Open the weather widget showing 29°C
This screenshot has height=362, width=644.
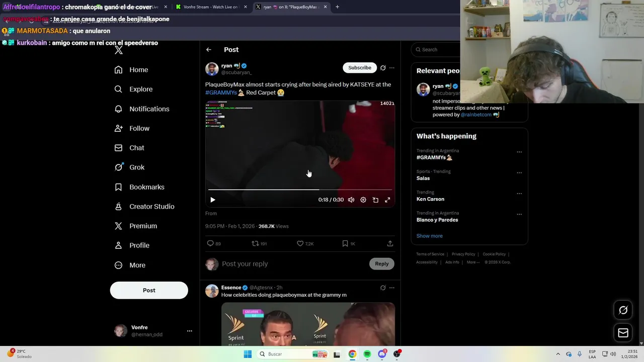point(19,354)
